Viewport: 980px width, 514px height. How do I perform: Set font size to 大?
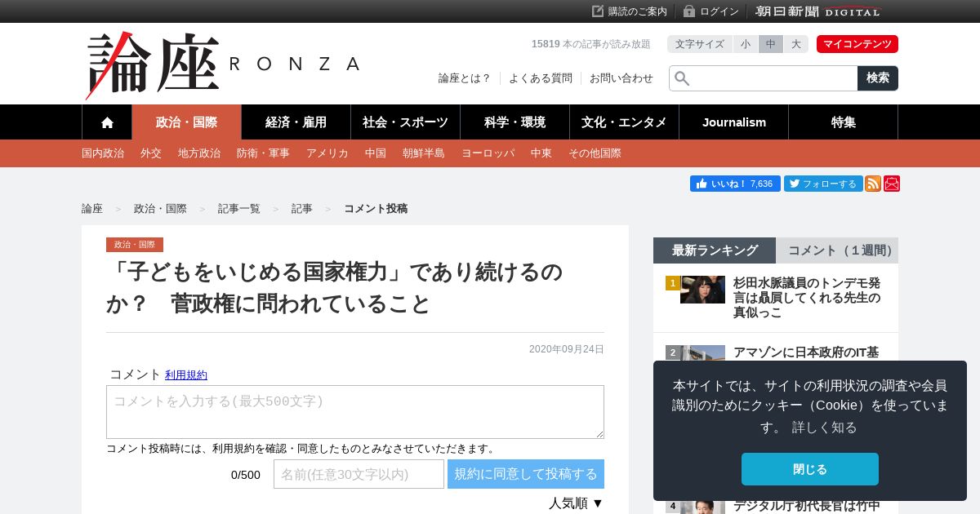pyautogui.click(x=796, y=44)
